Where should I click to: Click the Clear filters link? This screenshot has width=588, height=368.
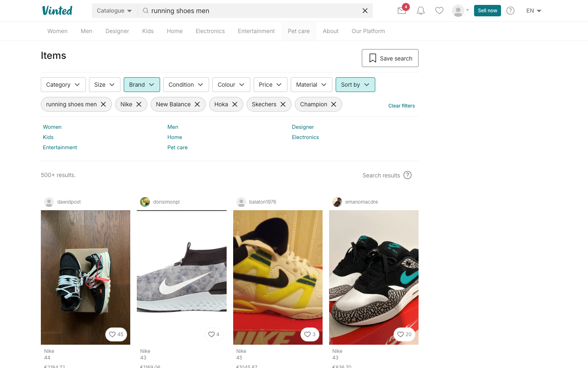(x=401, y=105)
